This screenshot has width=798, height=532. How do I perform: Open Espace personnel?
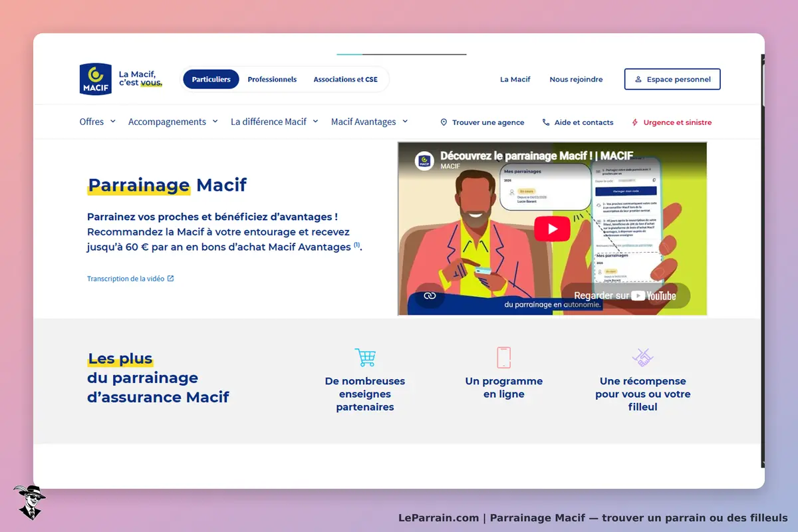(672, 79)
